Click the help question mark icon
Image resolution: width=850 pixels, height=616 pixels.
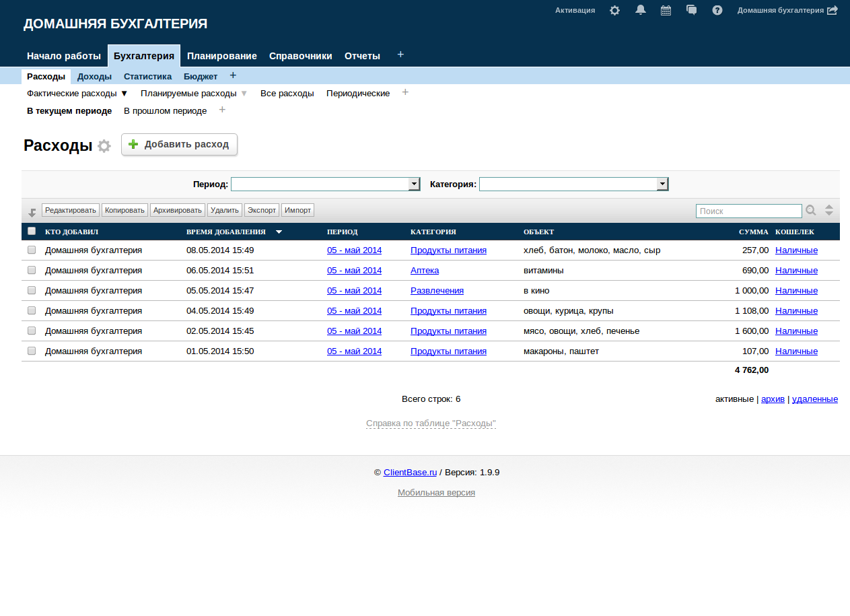click(x=717, y=11)
